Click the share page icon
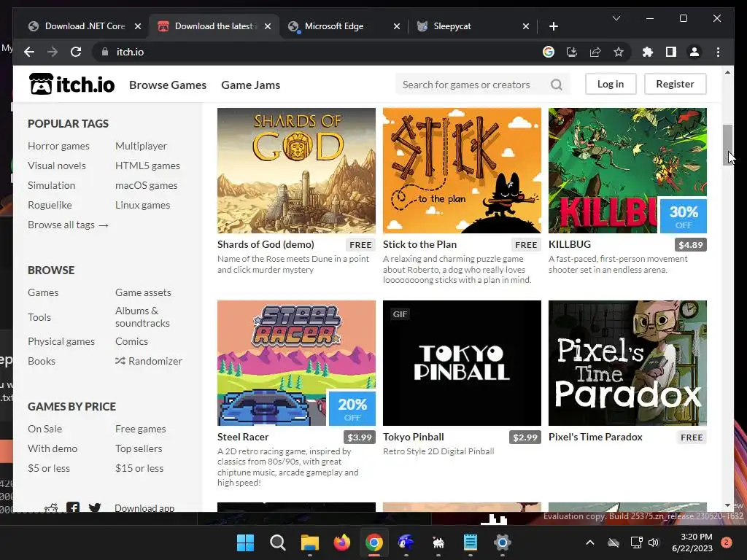747x560 pixels. click(595, 52)
